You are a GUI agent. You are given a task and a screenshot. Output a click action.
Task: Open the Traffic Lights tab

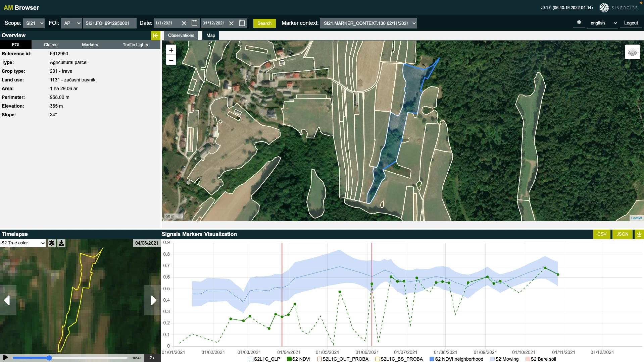pyautogui.click(x=135, y=45)
